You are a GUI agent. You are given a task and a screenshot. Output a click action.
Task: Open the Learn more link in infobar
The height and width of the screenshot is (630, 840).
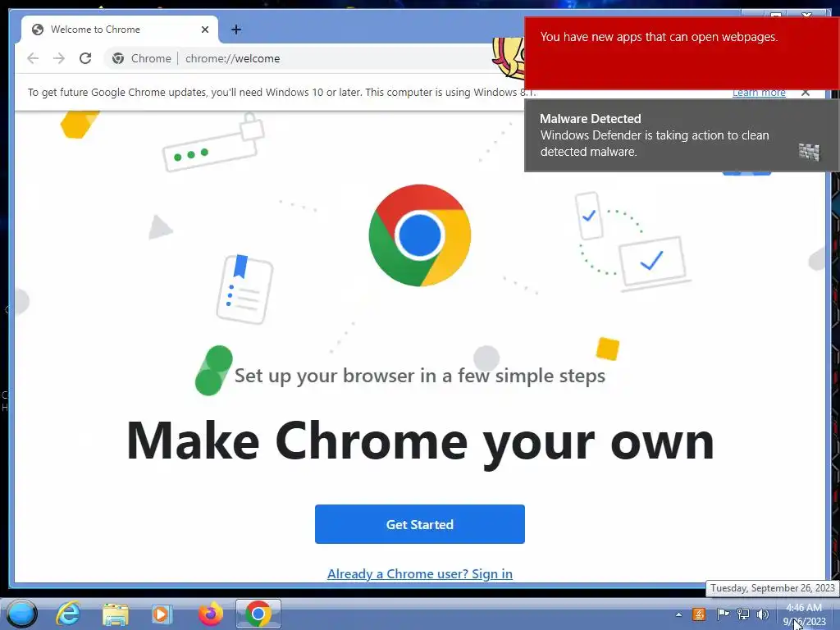point(759,93)
